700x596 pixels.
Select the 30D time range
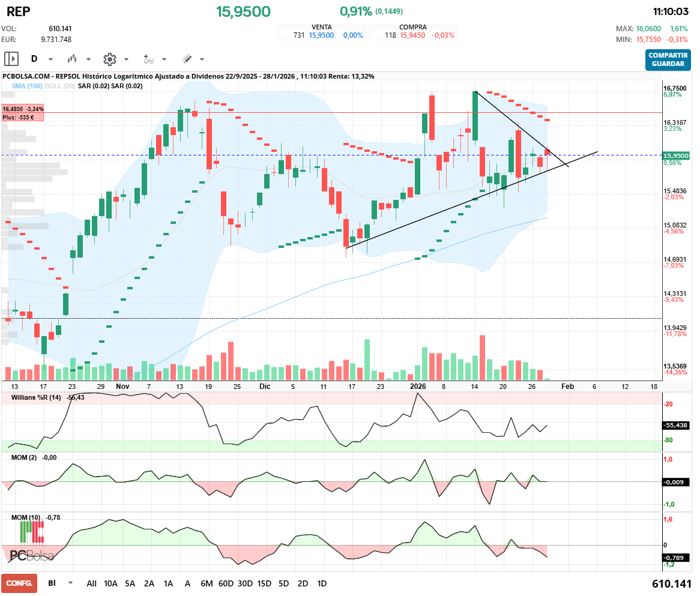pyautogui.click(x=245, y=583)
